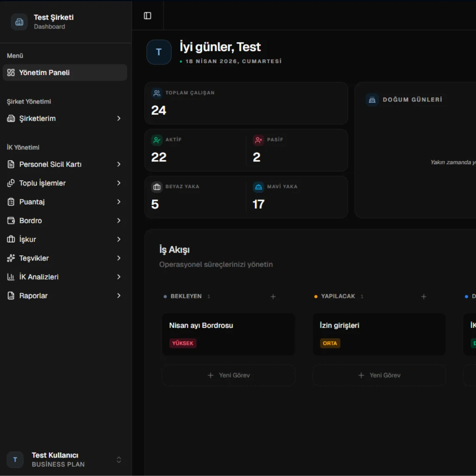Click the Mavi Yaka hard hat icon
The image size is (476, 476).
(x=258, y=187)
